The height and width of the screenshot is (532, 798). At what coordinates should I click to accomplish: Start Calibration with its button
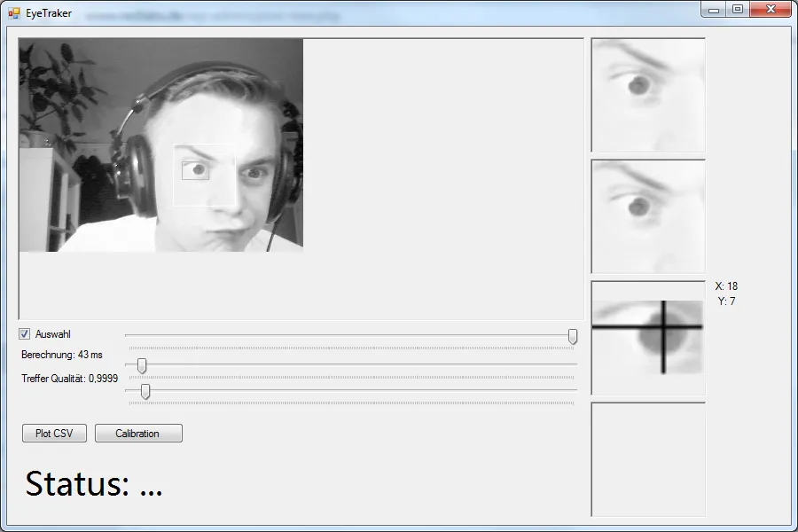138,434
